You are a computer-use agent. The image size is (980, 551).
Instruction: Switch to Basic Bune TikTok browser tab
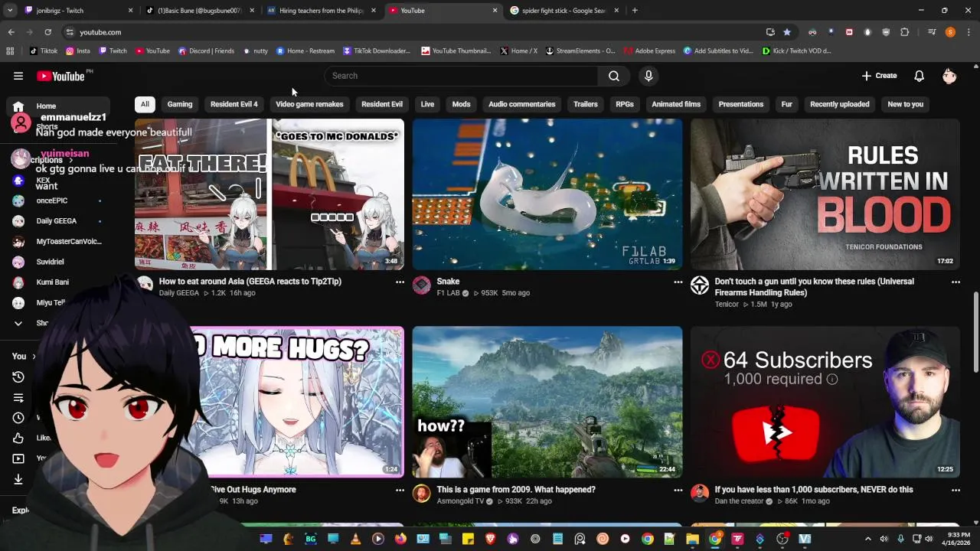coord(199,11)
